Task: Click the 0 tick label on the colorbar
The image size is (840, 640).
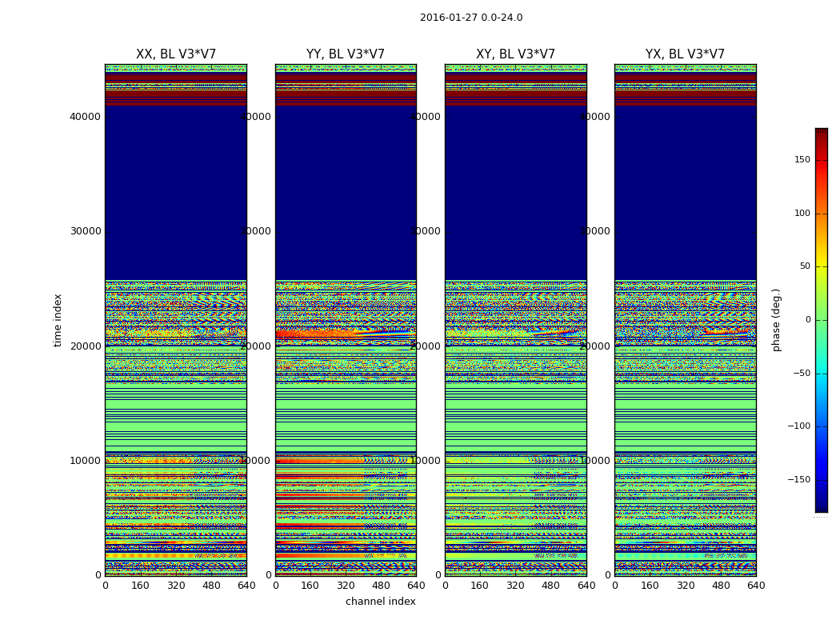Action: pos(807,320)
